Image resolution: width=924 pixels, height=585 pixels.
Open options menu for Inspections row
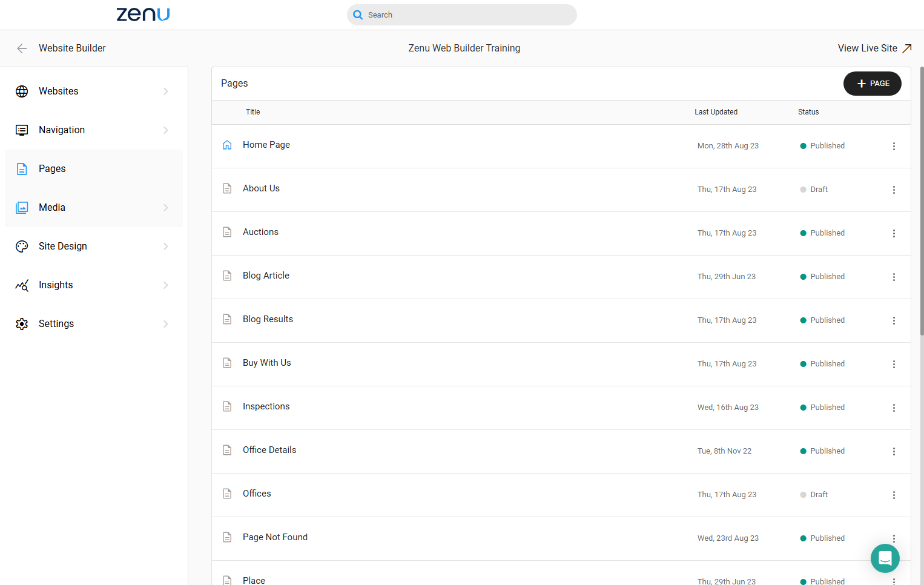(x=894, y=408)
